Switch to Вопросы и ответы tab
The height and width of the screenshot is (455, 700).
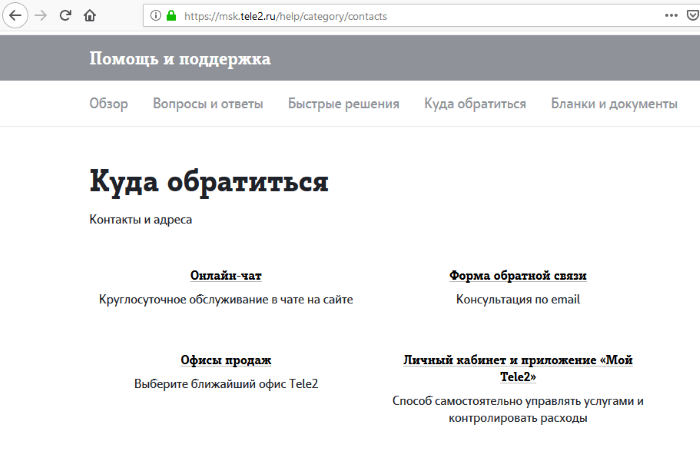tap(208, 104)
